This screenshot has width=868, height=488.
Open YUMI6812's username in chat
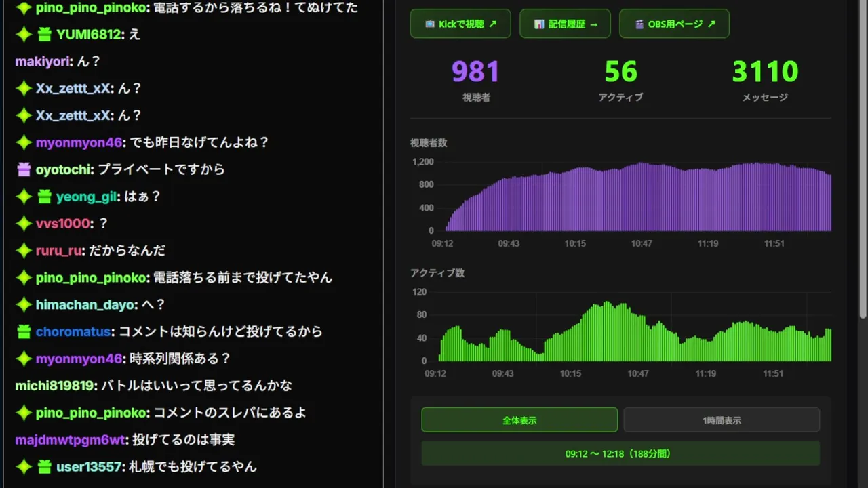[89, 34]
